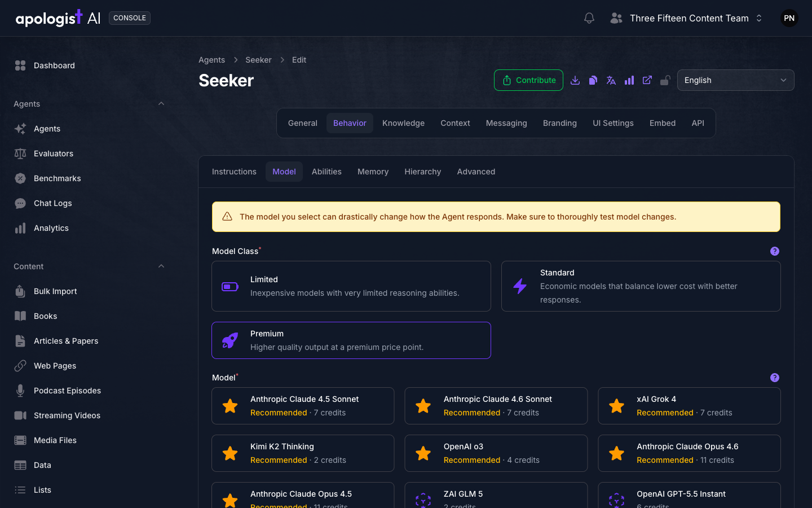
Task: Switch to the API tab
Action: click(698, 123)
